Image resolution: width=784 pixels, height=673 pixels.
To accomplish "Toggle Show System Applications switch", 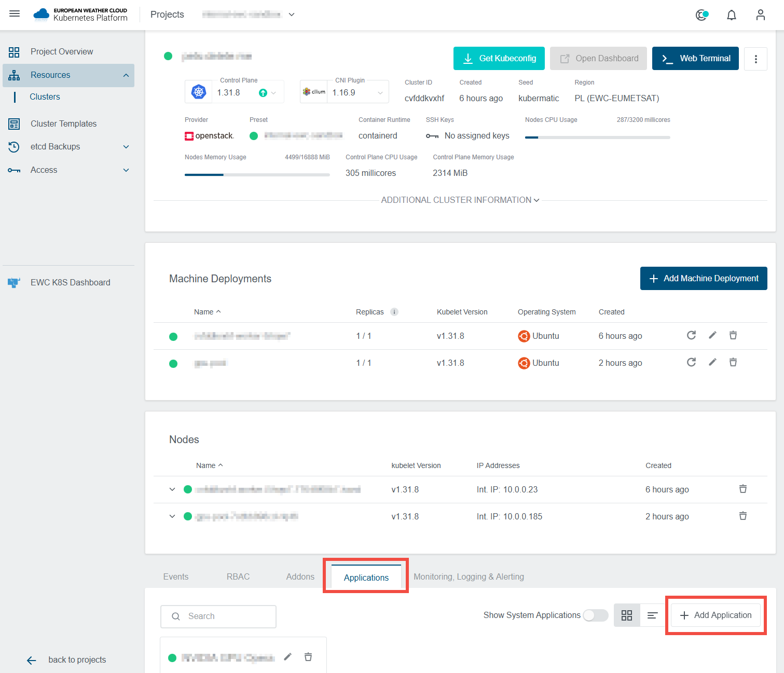I will click(x=595, y=615).
